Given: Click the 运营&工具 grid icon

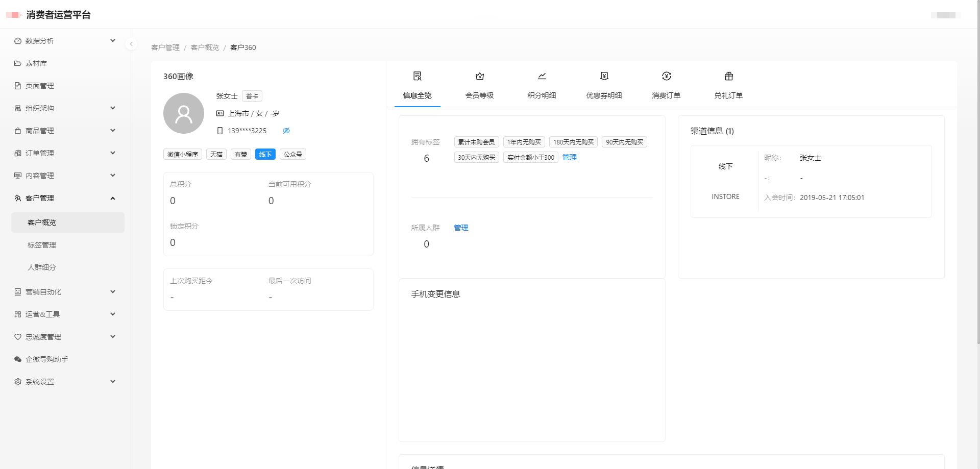Looking at the screenshot, I should point(18,314).
